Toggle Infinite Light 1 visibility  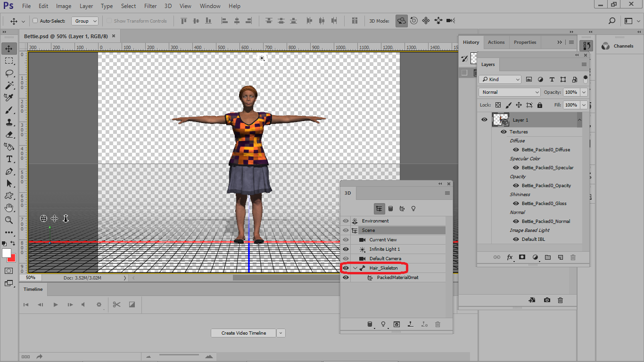click(x=346, y=249)
